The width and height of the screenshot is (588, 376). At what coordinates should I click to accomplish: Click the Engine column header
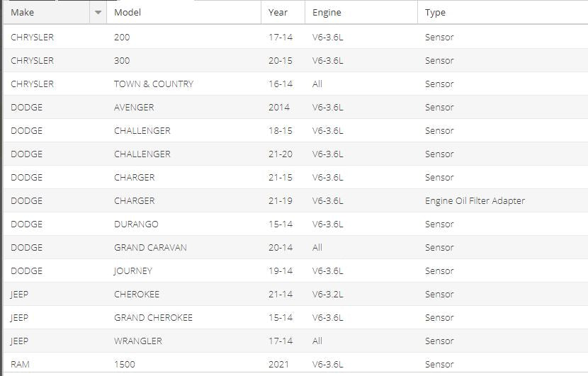pos(361,12)
